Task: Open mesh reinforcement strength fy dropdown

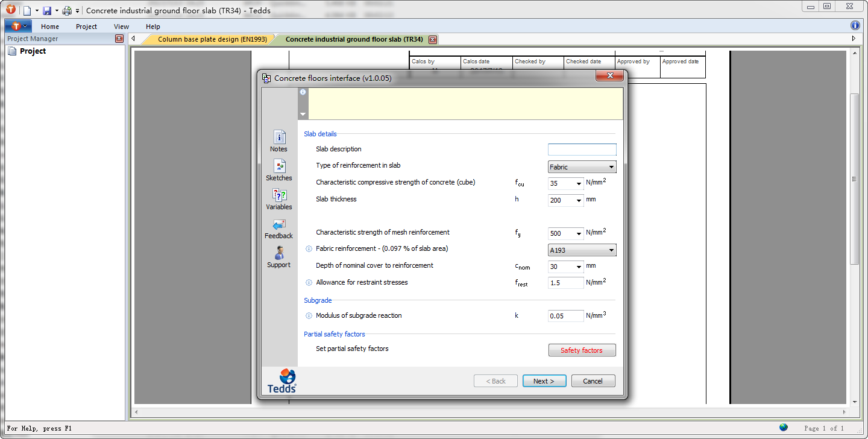Action: click(579, 234)
